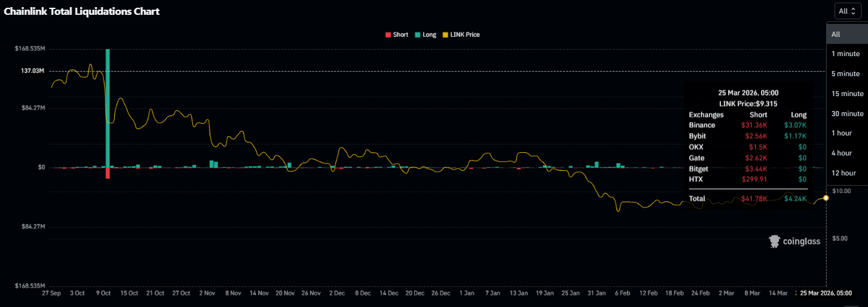
Task: Click the 137.03M axis label
Action: [33, 70]
